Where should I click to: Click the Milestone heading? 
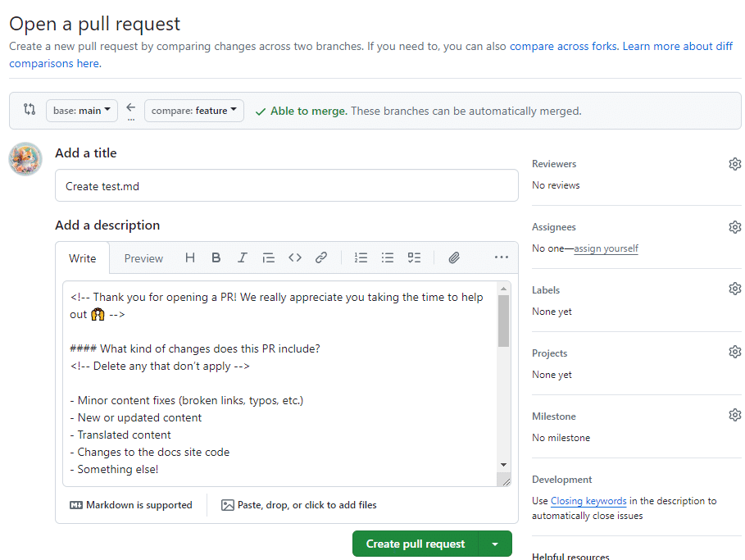click(x=554, y=417)
